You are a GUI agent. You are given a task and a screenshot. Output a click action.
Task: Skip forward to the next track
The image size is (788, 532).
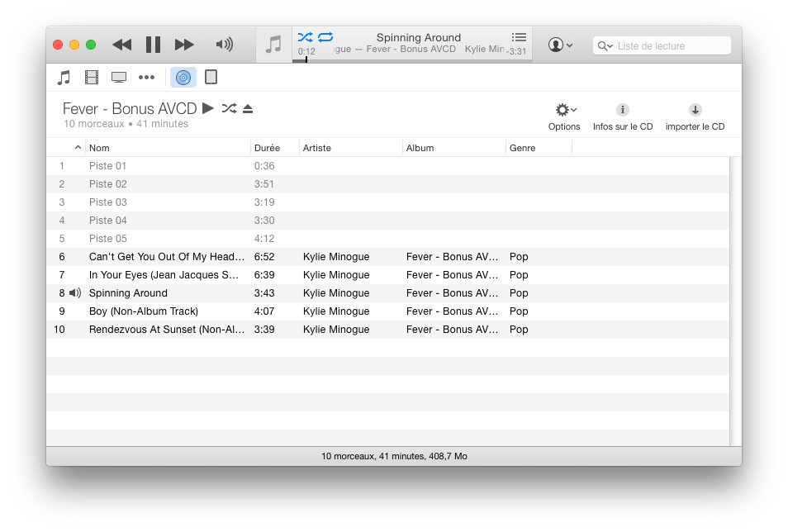[184, 45]
